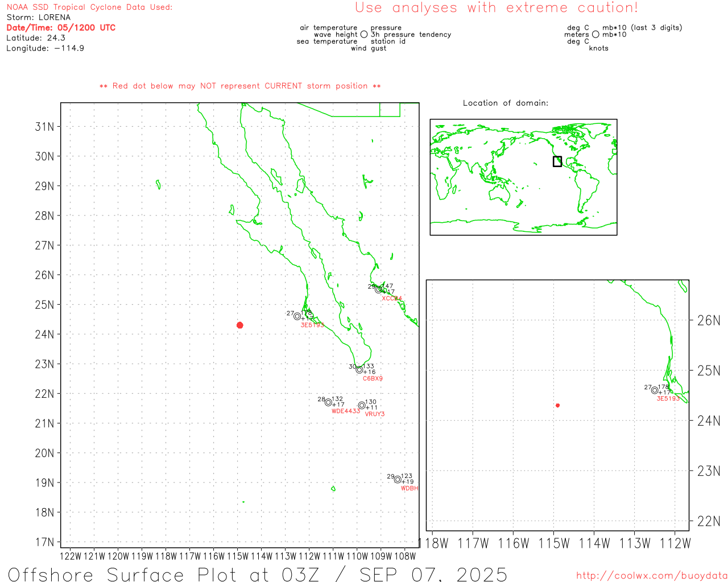Click the pressure value '123' near WDBH
The height and width of the screenshot is (582, 728).
[x=407, y=476]
